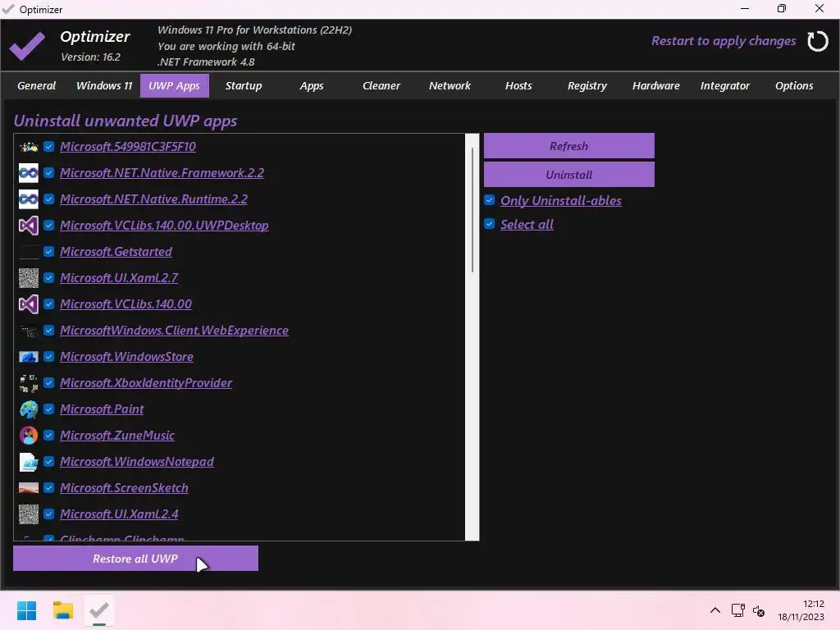Toggle the Select all checkbox
The height and width of the screenshot is (630, 840).
pyautogui.click(x=489, y=224)
